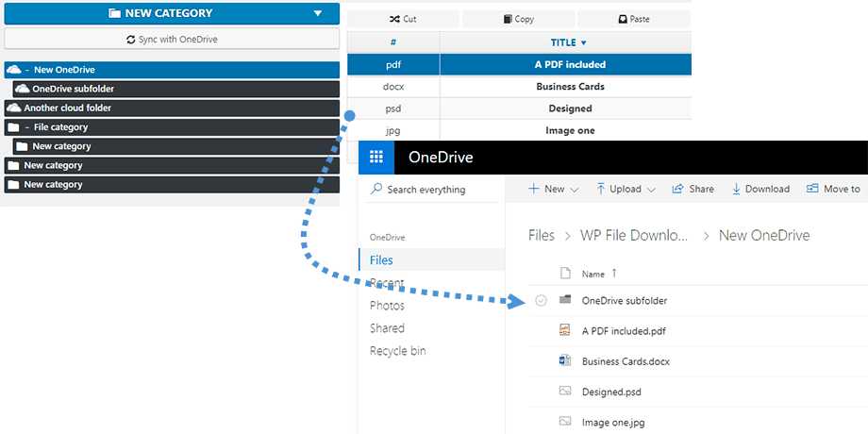The width and height of the screenshot is (868, 434).
Task: Click the OneDrive subfolder folder icon
Action: [x=564, y=299]
